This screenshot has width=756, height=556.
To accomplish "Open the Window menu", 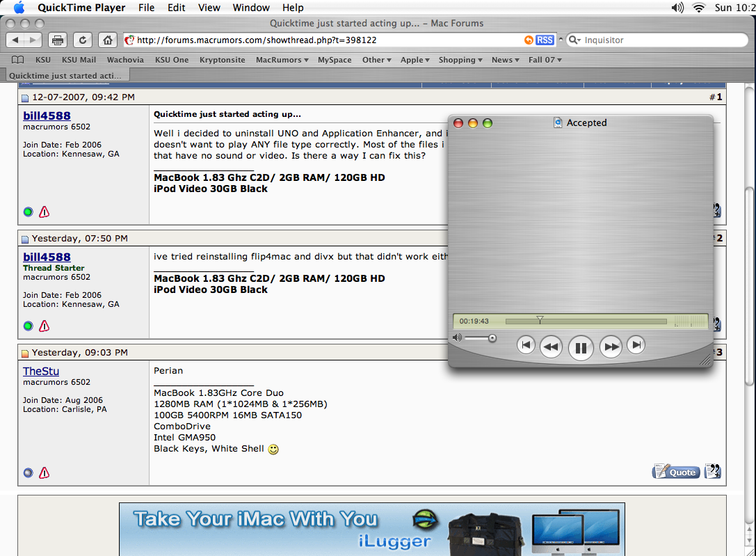I will click(251, 8).
